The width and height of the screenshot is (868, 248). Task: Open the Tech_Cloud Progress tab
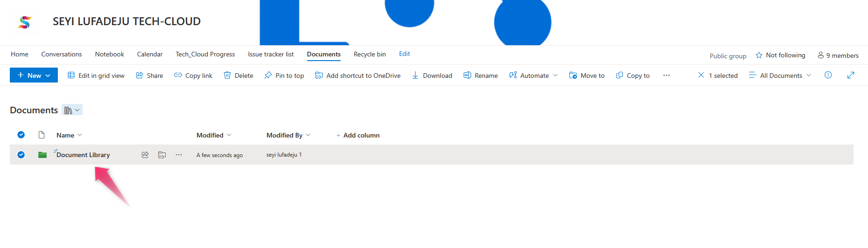(205, 54)
